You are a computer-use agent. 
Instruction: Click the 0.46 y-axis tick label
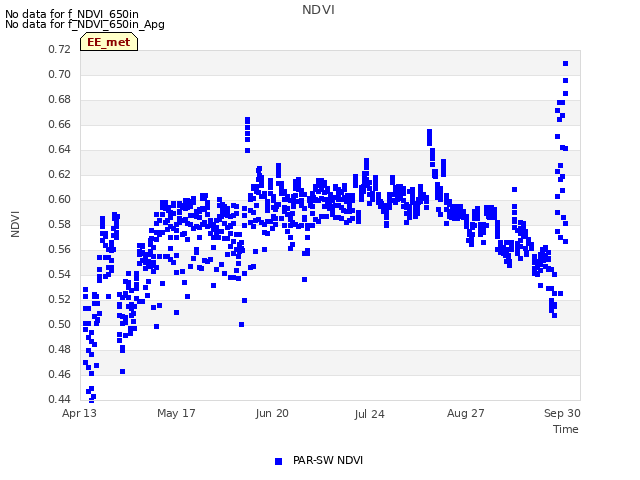click(60, 374)
